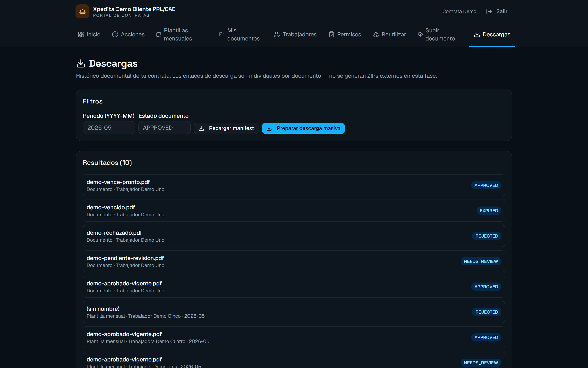The height and width of the screenshot is (368, 588).
Task: Click the Acciones alert circle icon
Action: 115,34
